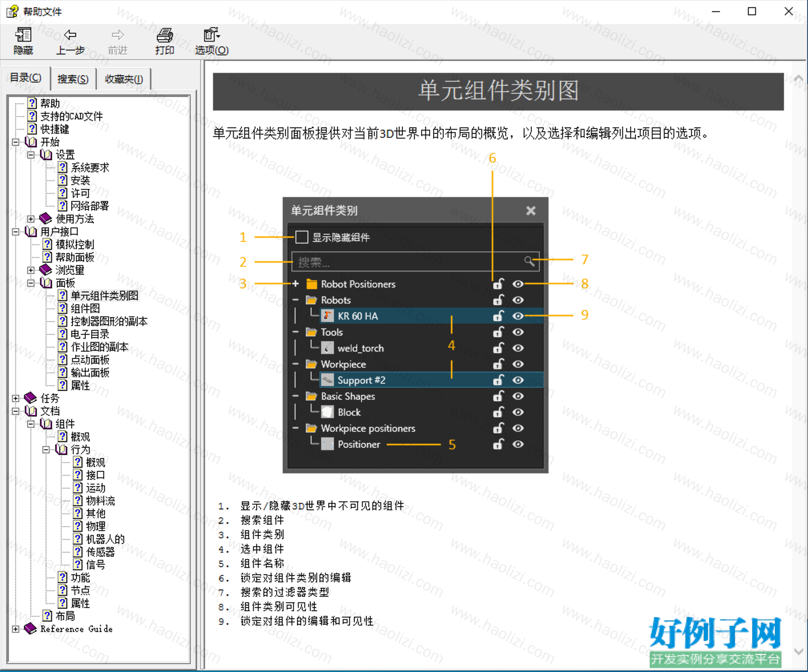This screenshot has width=808, height=672.
Task: Click the closed book icon beside 任务
Action: pyautogui.click(x=30, y=398)
